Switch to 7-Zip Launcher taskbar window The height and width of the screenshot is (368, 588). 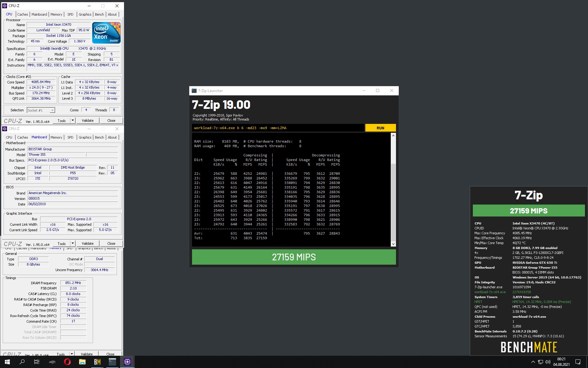[112, 362]
